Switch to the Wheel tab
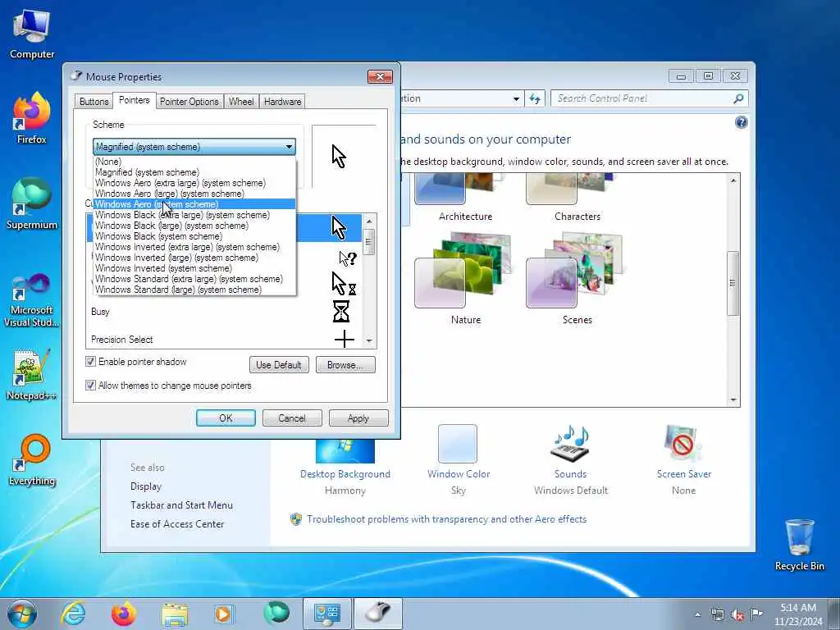The image size is (840, 630). [x=241, y=101]
